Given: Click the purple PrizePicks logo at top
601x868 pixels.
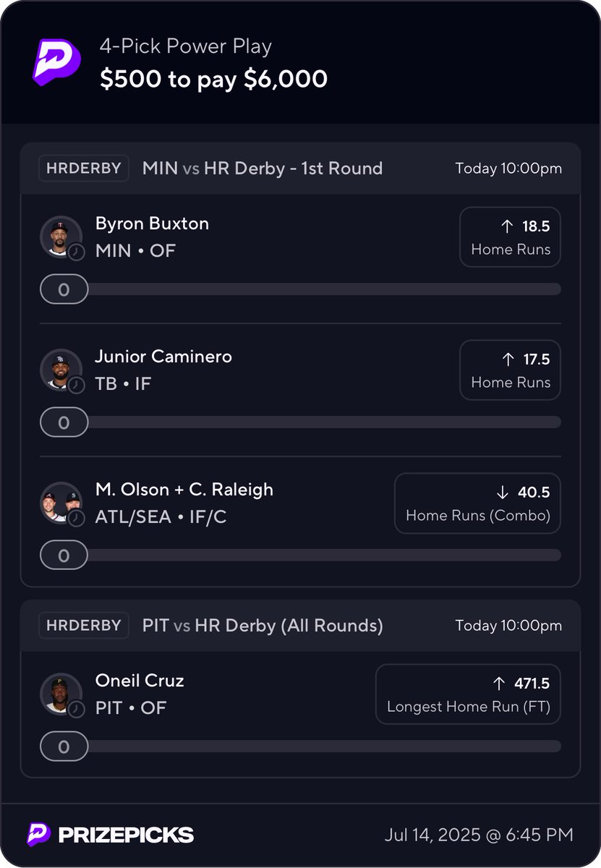Looking at the screenshot, I should 51,61.
